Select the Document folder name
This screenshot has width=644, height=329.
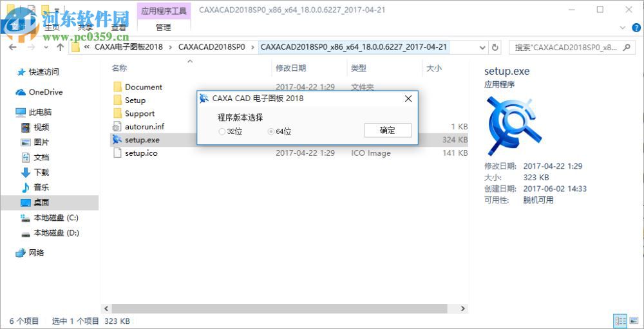coord(144,87)
